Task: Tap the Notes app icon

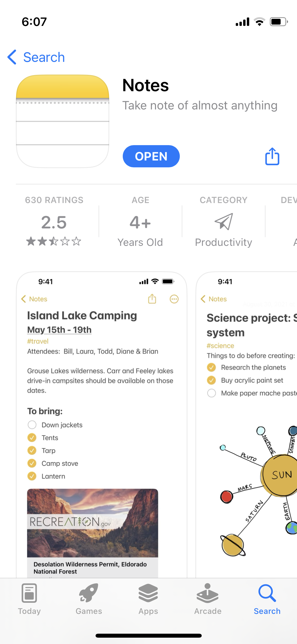Action: [x=63, y=121]
